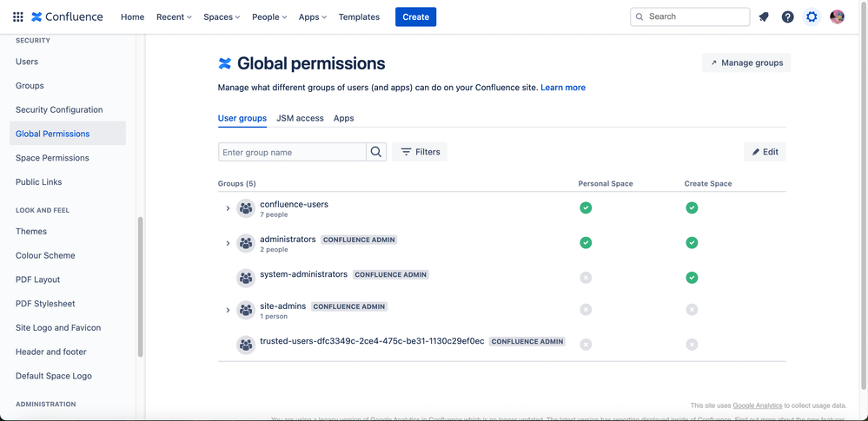Click the administrators group avatar icon
Viewport: 868px width, 421px height.
pos(246,243)
